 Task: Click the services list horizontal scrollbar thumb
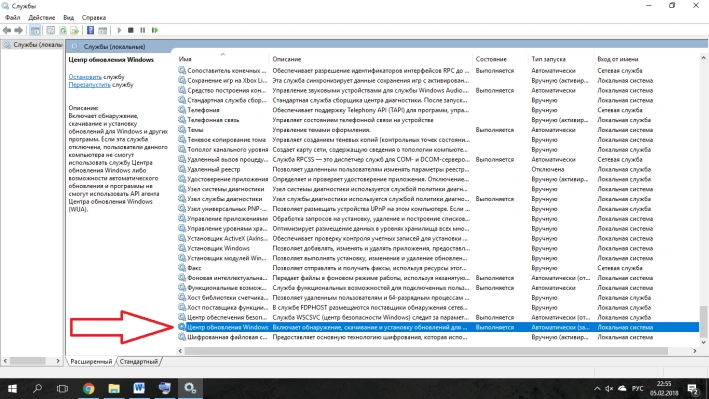[x=426, y=351]
